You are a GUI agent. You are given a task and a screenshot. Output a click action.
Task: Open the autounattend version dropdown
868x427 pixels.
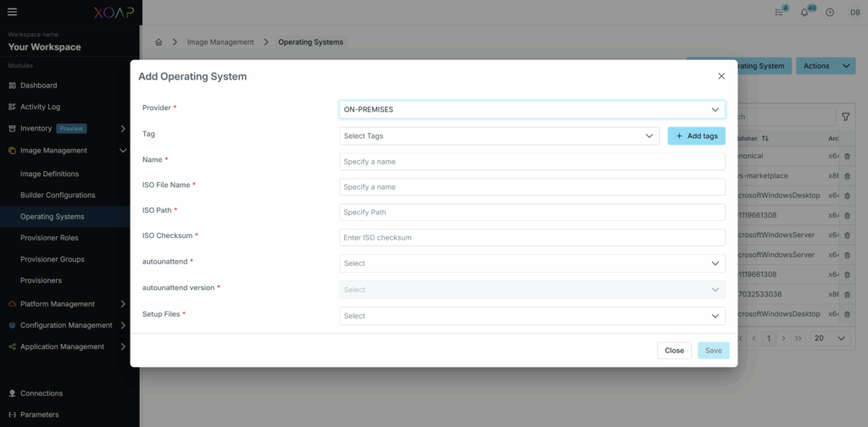532,289
